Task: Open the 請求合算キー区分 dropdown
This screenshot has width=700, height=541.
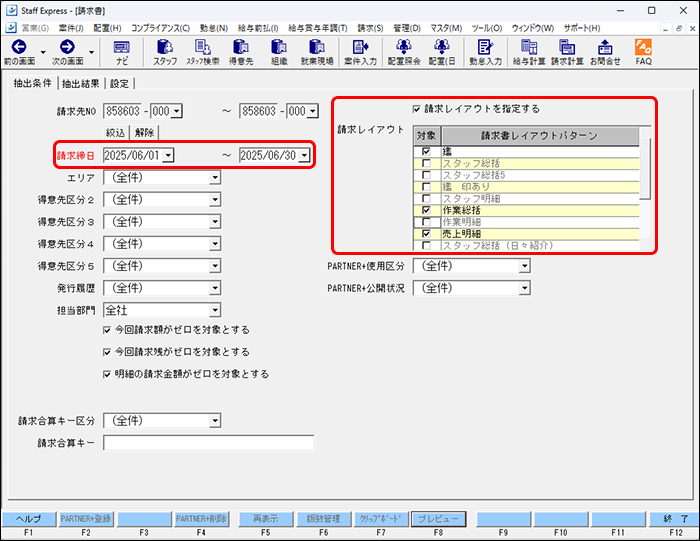Action: pyautogui.click(x=215, y=420)
